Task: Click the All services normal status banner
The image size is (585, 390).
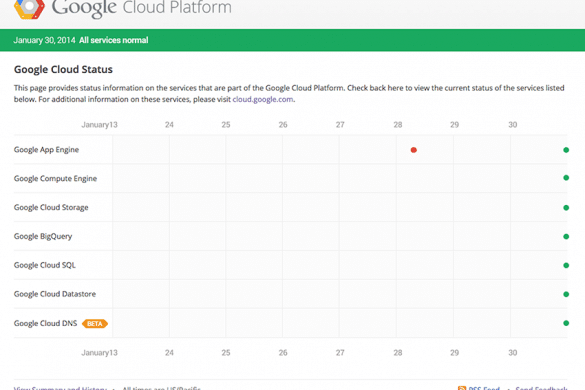Action: click(292, 40)
